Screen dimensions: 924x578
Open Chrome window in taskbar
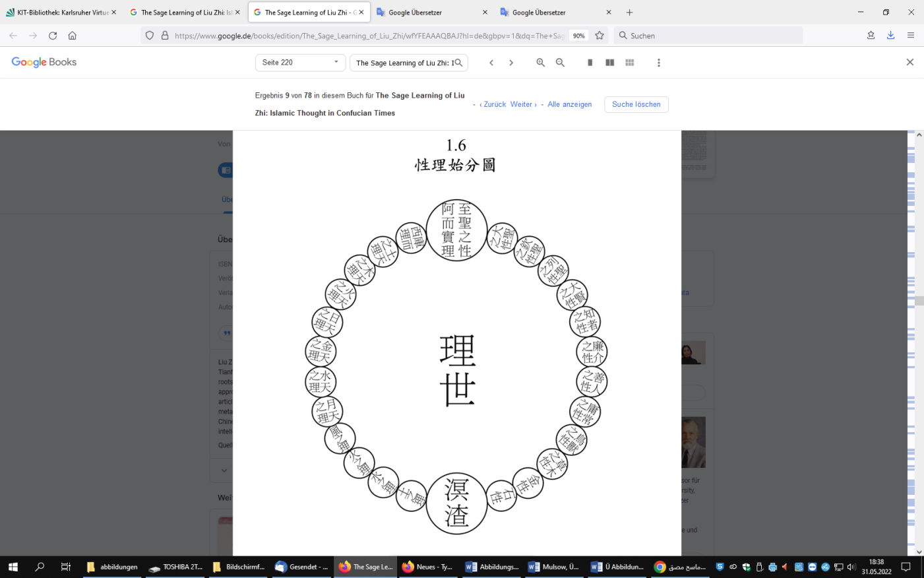pyautogui.click(x=680, y=567)
